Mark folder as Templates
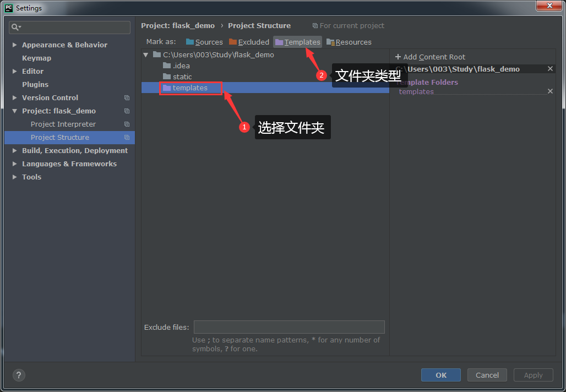 click(x=297, y=42)
